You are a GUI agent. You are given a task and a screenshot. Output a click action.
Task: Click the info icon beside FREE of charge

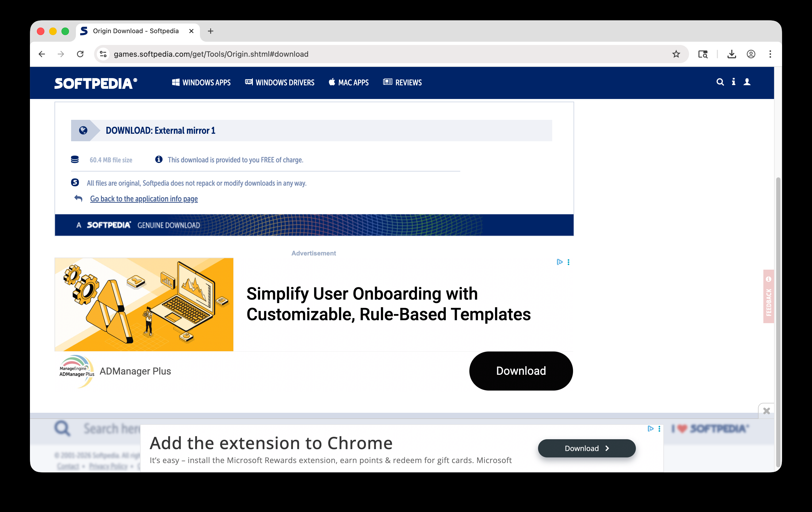(158, 159)
